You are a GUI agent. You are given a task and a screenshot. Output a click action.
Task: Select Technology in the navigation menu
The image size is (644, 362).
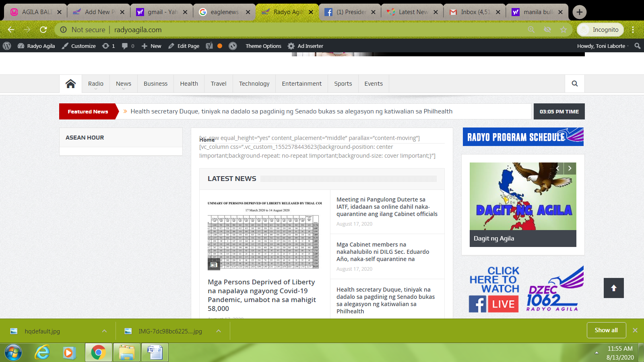tap(254, 84)
